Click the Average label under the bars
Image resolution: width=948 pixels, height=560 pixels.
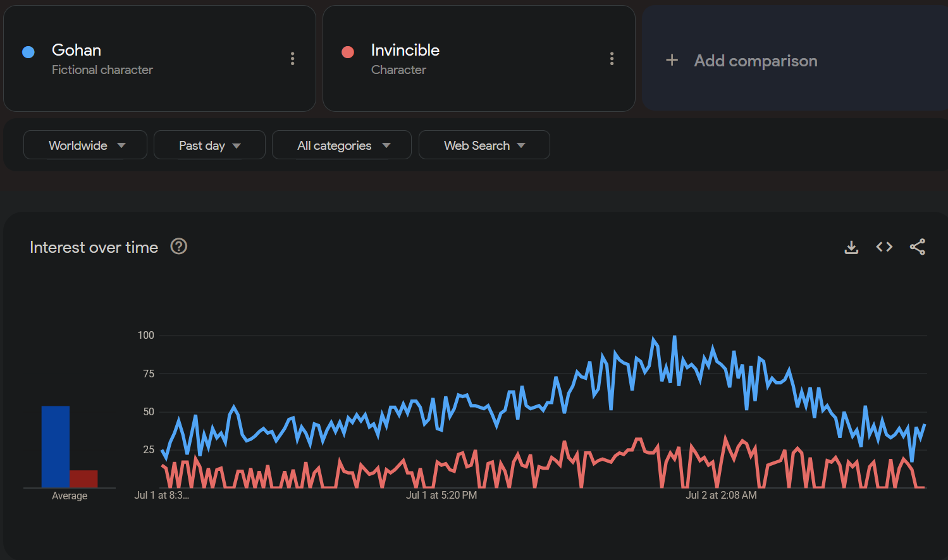pos(70,496)
